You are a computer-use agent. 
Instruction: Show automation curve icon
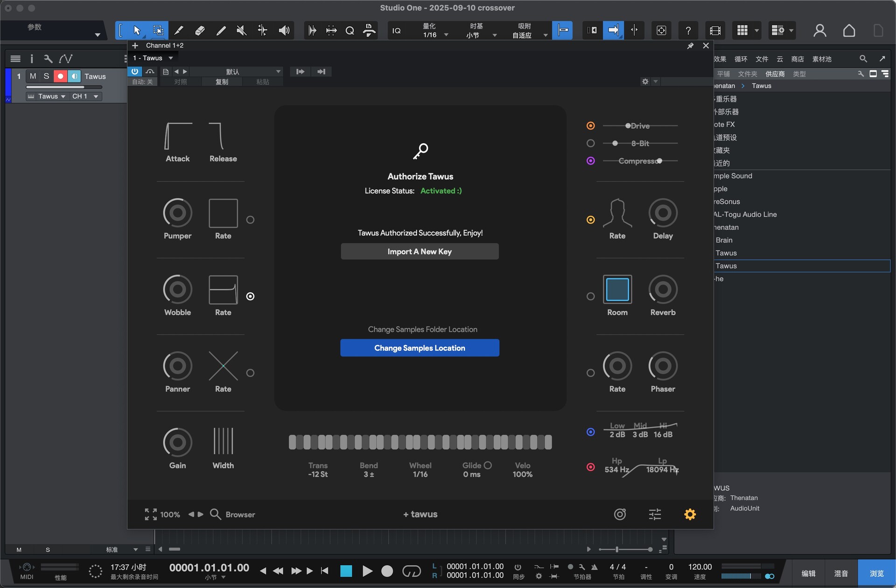[65, 59]
